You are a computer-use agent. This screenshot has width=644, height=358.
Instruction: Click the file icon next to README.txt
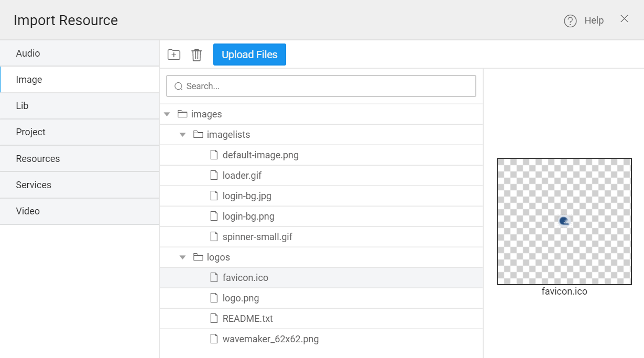point(214,318)
